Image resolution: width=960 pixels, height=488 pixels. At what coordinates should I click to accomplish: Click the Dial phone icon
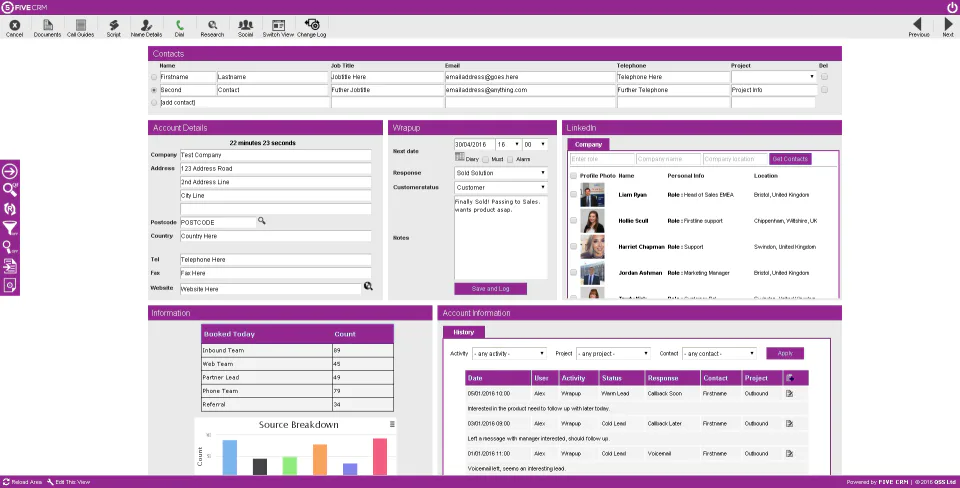click(179, 25)
